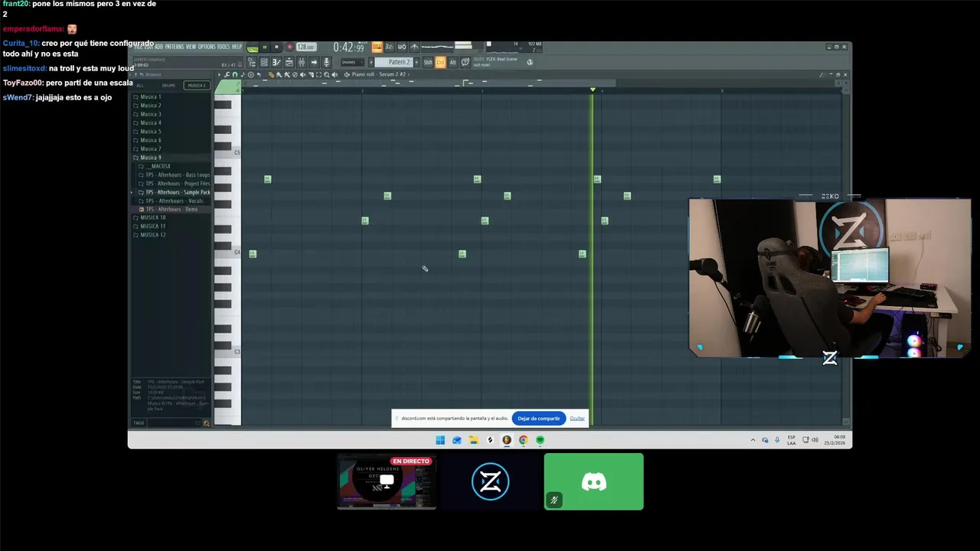Click the EN DIRECTO stream thumbnail
Image resolution: width=980 pixels, height=551 pixels.
[387, 481]
